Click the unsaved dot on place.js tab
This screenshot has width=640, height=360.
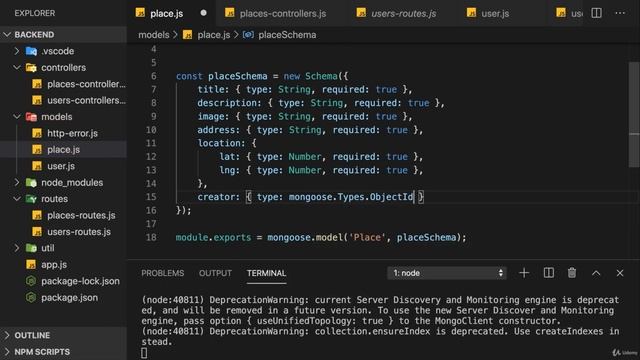203,13
